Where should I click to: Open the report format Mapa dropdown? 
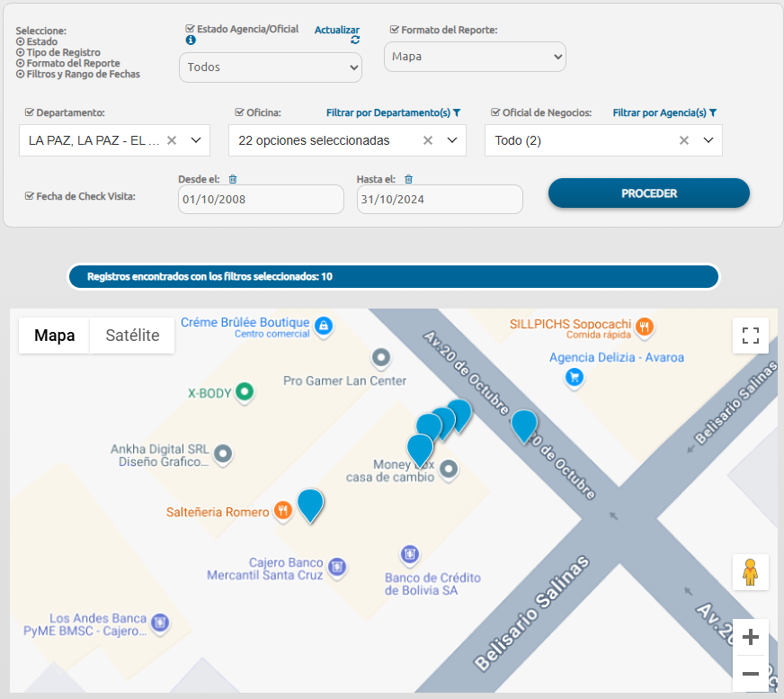point(475,57)
